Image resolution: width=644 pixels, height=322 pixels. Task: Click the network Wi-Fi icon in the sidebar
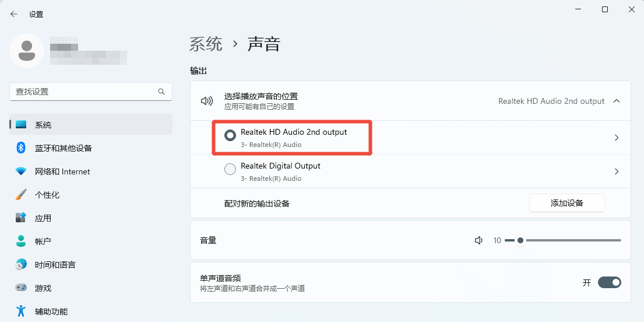coord(21,171)
